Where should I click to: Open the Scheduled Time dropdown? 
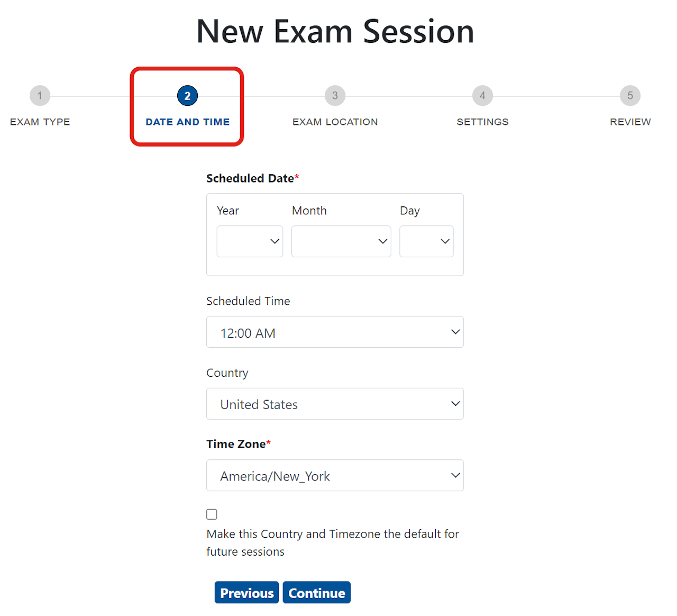pos(335,332)
